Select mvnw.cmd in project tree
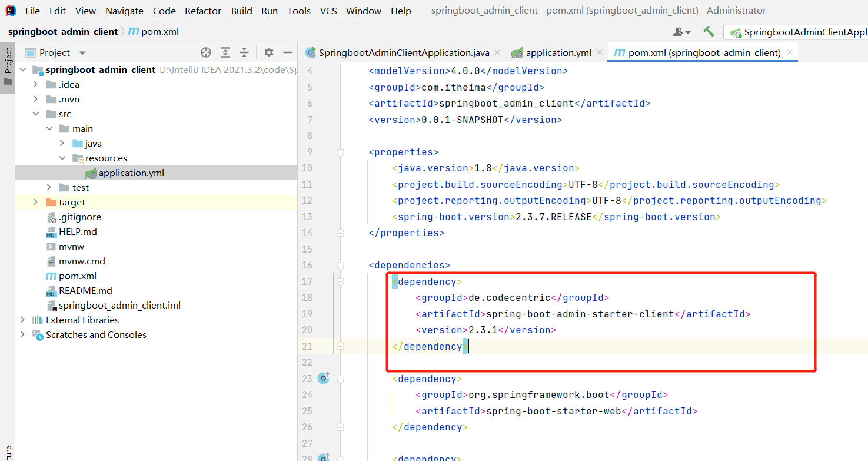The width and height of the screenshot is (868, 461). click(82, 261)
